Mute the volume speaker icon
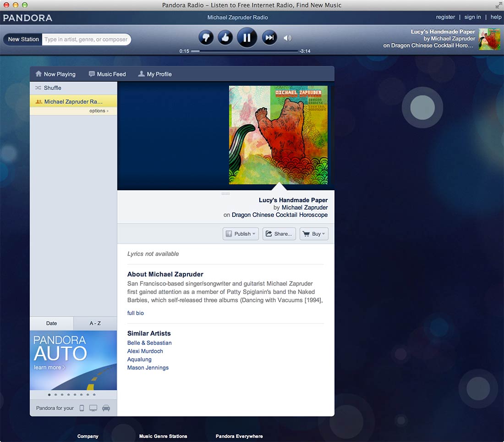Viewport: 504px width, 442px height. pos(288,38)
